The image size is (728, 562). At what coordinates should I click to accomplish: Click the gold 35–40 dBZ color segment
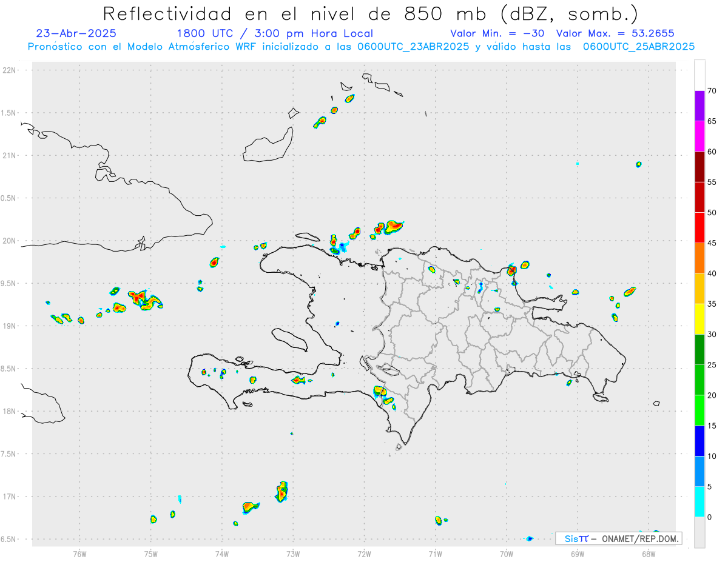click(699, 289)
